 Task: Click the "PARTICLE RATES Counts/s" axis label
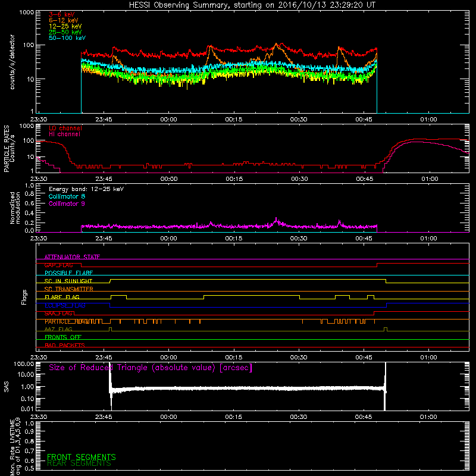(x=10, y=149)
